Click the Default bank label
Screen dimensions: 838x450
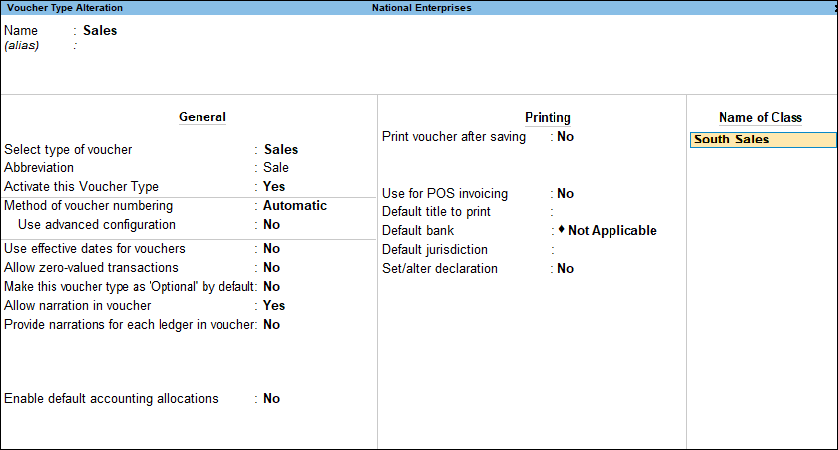tap(418, 231)
